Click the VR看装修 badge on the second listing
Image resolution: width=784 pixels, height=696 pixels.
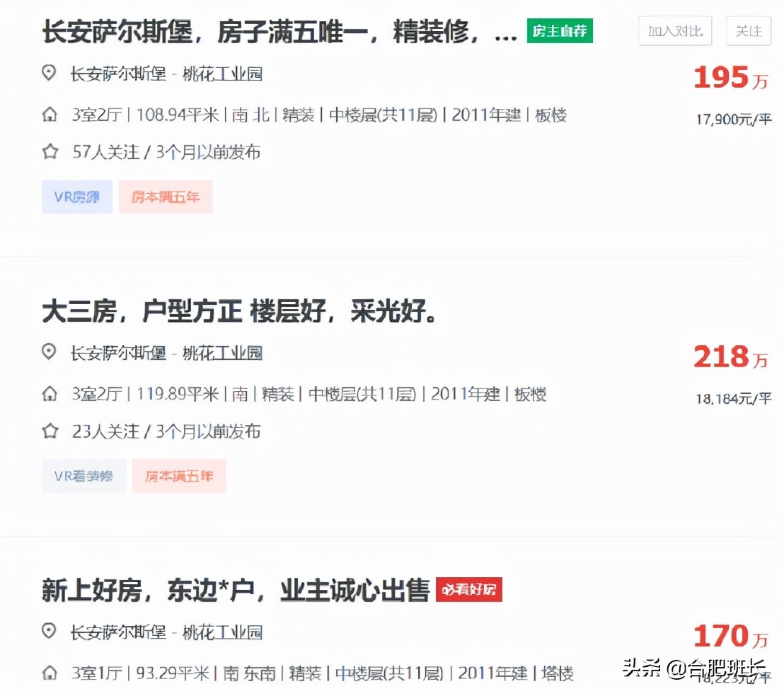click(x=83, y=476)
